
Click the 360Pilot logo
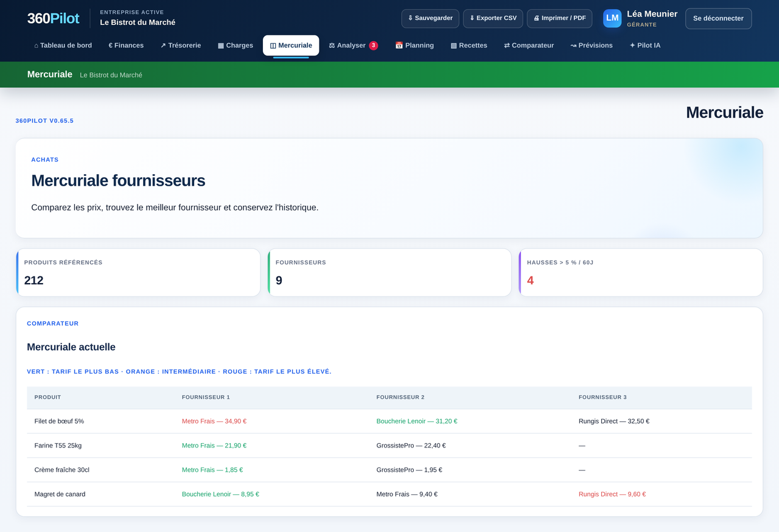[x=53, y=18]
